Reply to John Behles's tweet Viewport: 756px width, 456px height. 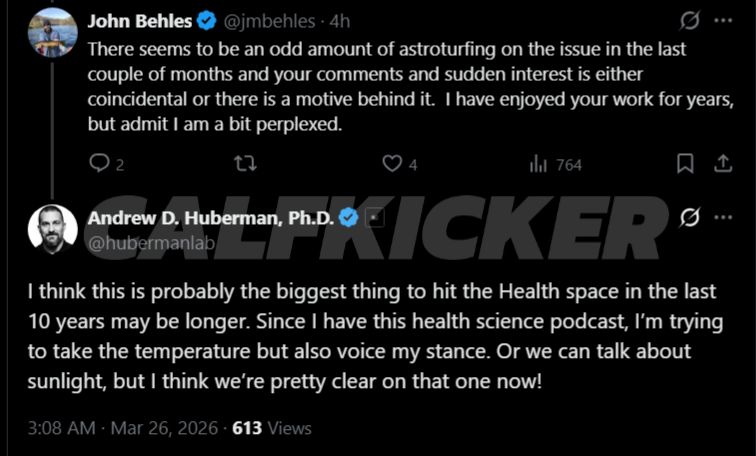click(x=100, y=163)
